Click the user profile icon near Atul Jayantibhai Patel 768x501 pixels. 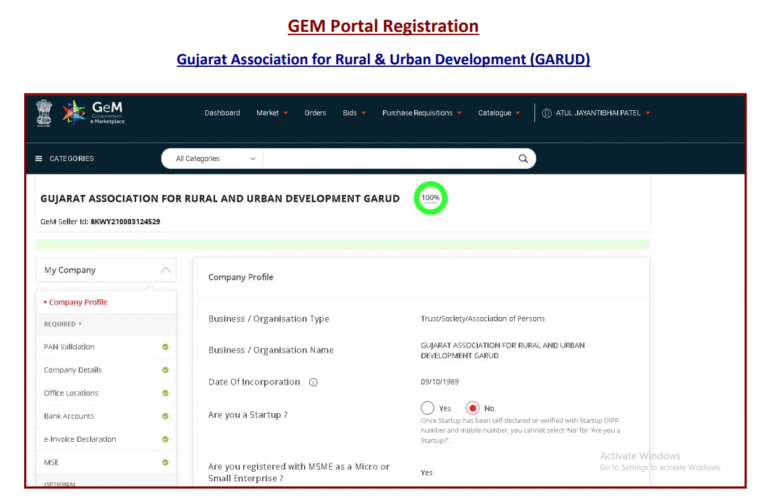tap(547, 113)
